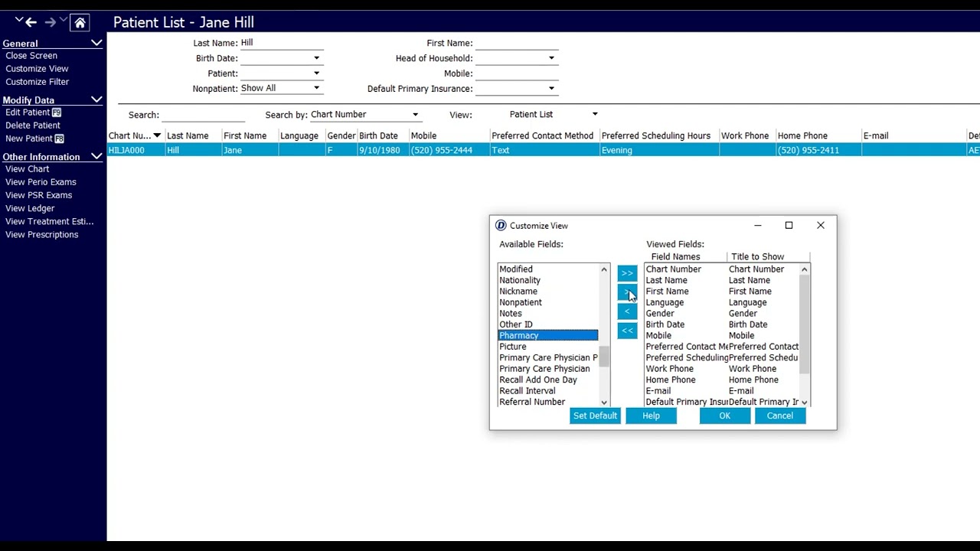Collapse the General section chevron

96,44
